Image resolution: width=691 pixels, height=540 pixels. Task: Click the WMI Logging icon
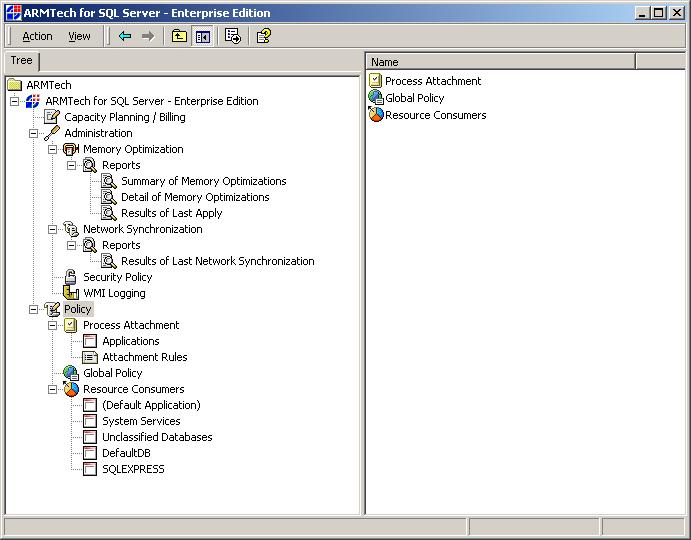coord(71,293)
